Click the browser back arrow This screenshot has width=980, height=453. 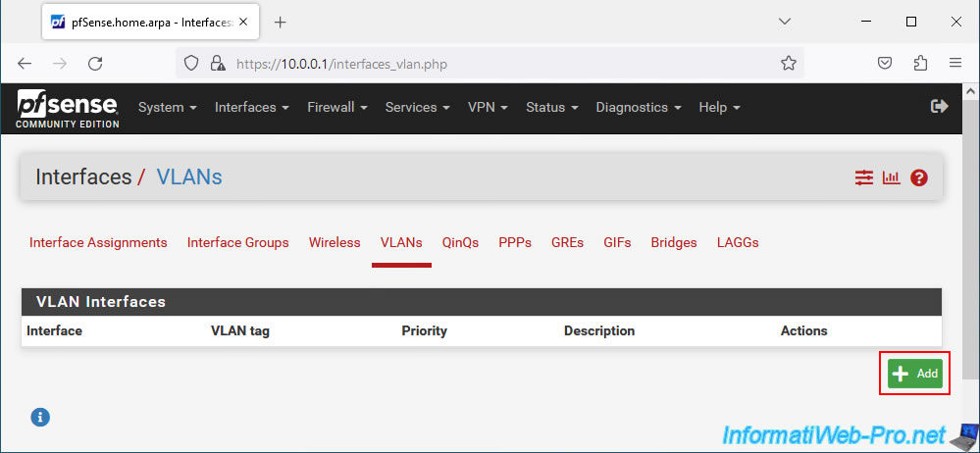coord(25,63)
